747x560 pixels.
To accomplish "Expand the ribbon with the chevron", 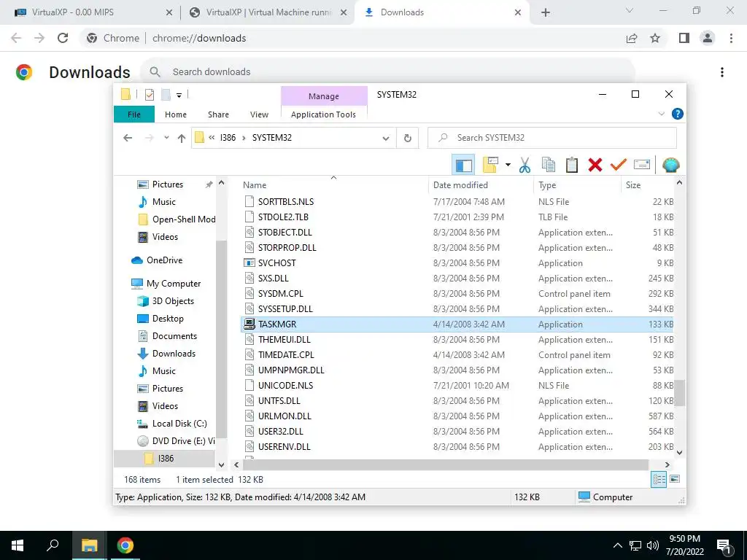I will coord(661,114).
